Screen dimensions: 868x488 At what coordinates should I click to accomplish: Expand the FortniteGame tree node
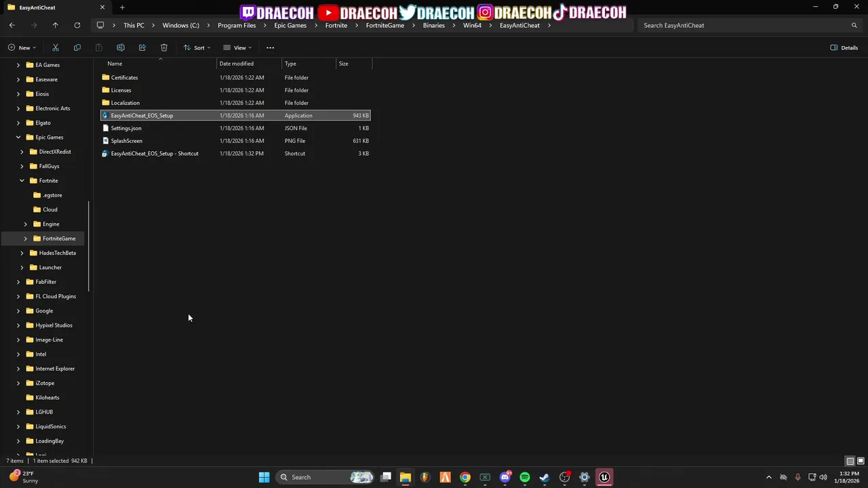click(x=26, y=239)
